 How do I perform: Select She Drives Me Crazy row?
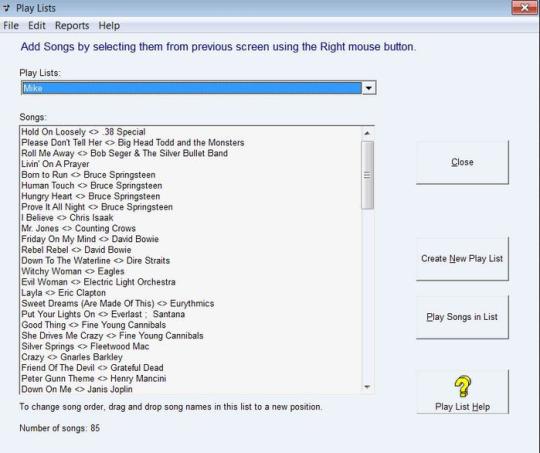(x=191, y=336)
